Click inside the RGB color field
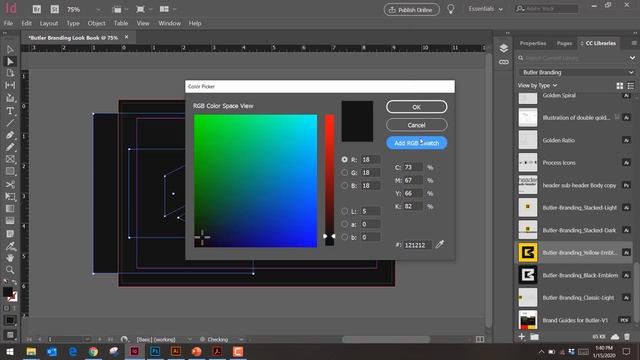640x360 pixels. tap(256, 181)
